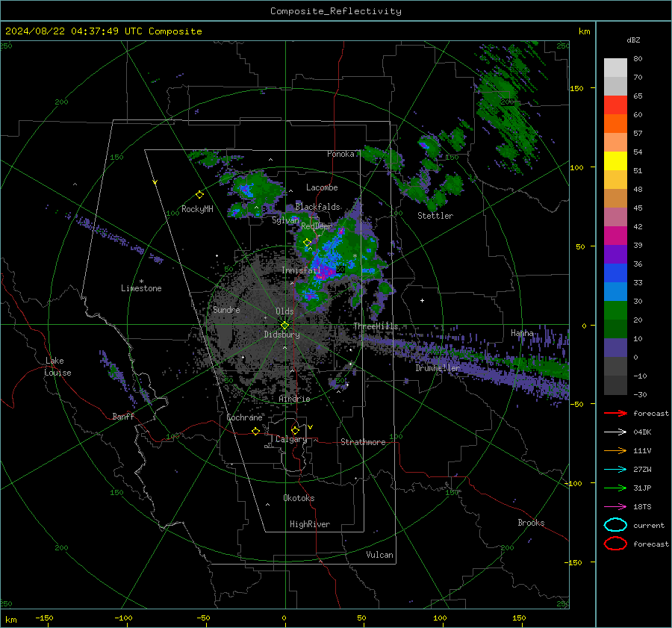Click the Brooks city label
Screen dimensions: 672x628
tap(531, 523)
